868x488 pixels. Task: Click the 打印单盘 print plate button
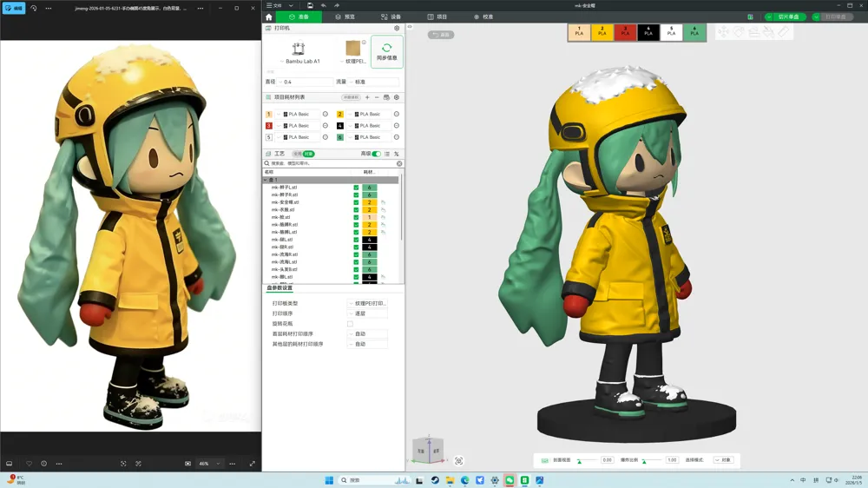[x=835, y=16]
